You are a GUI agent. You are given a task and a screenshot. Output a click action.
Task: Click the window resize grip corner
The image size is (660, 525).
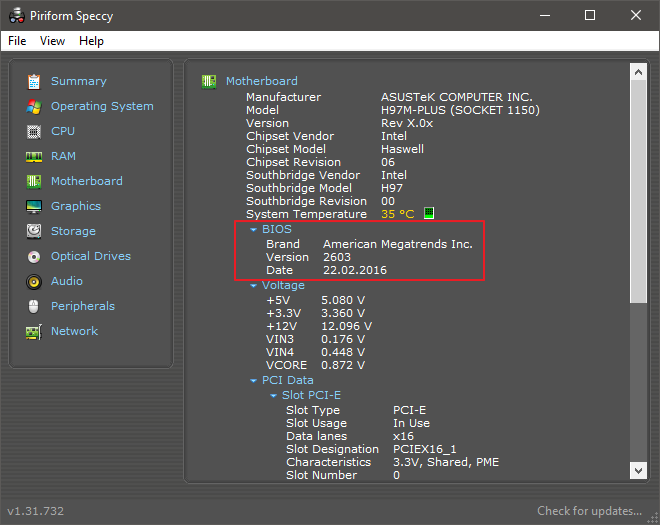(x=653, y=518)
